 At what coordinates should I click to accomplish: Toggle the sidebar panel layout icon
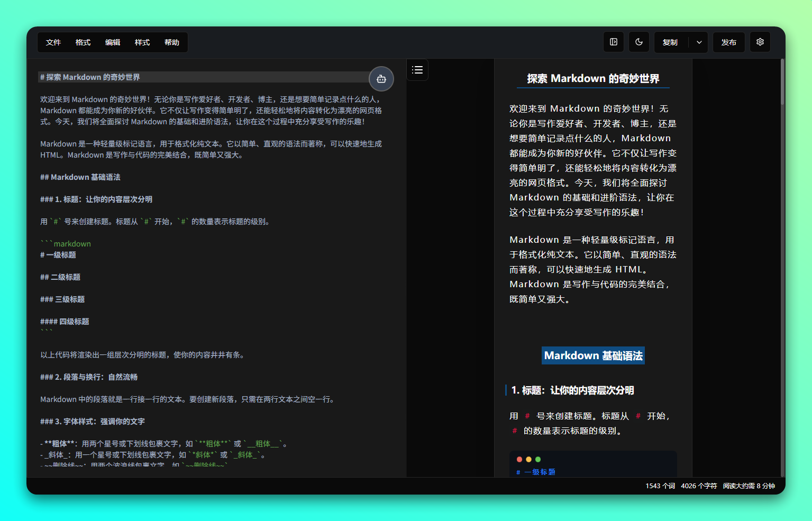tap(614, 42)
